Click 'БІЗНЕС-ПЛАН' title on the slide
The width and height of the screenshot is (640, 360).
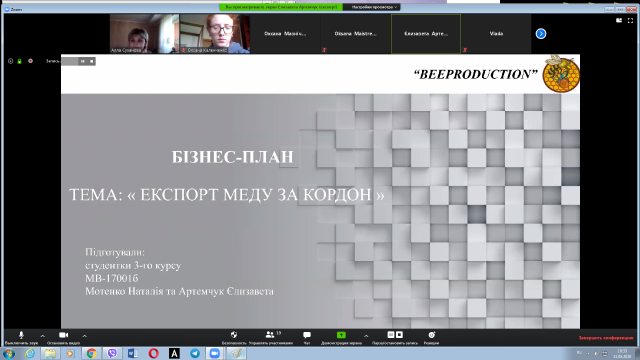[233, 157]
